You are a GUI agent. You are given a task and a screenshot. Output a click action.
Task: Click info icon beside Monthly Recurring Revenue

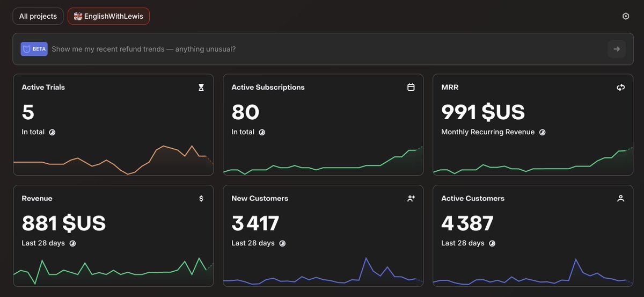pyautogui.click(x=542, y=132)
